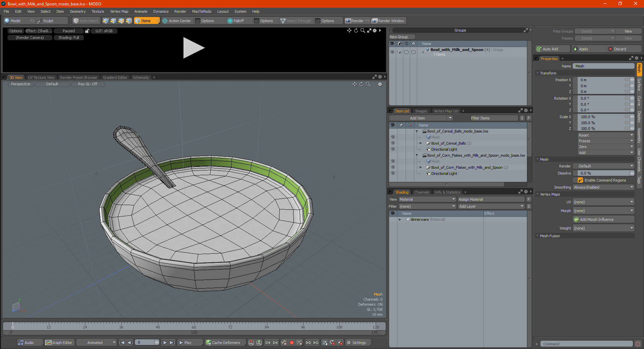Open the Shading View Material dropdown
This screenshot has width=644, height=349.
coord(427,199)
